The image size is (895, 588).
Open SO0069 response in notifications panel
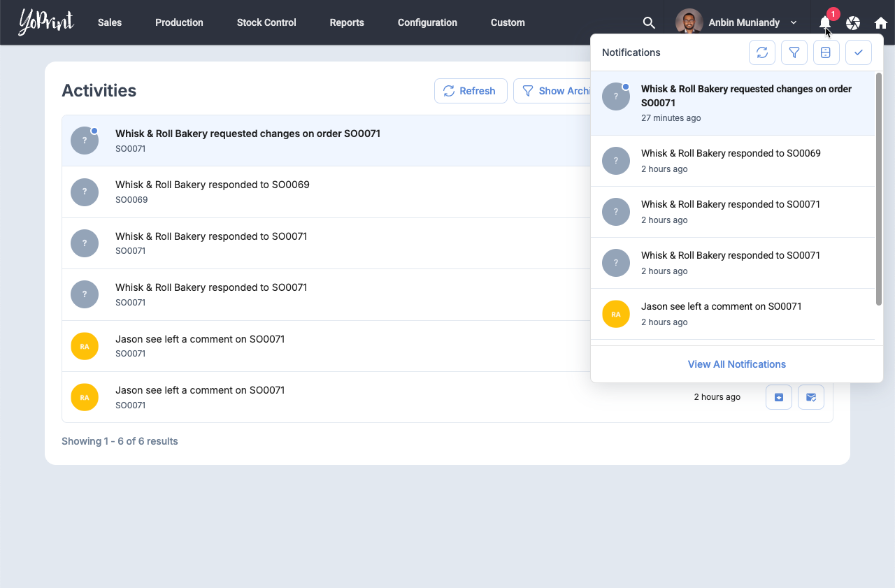pyautogui.click(x=731, y=160)
